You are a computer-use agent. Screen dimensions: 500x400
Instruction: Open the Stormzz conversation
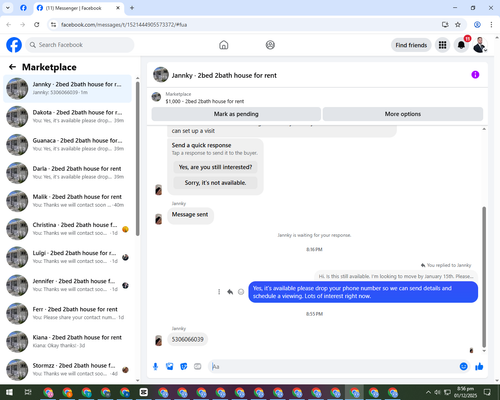[67, 369]
